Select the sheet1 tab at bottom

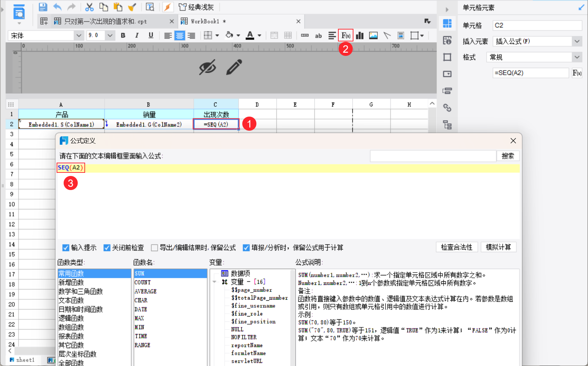tap(22, 360)
